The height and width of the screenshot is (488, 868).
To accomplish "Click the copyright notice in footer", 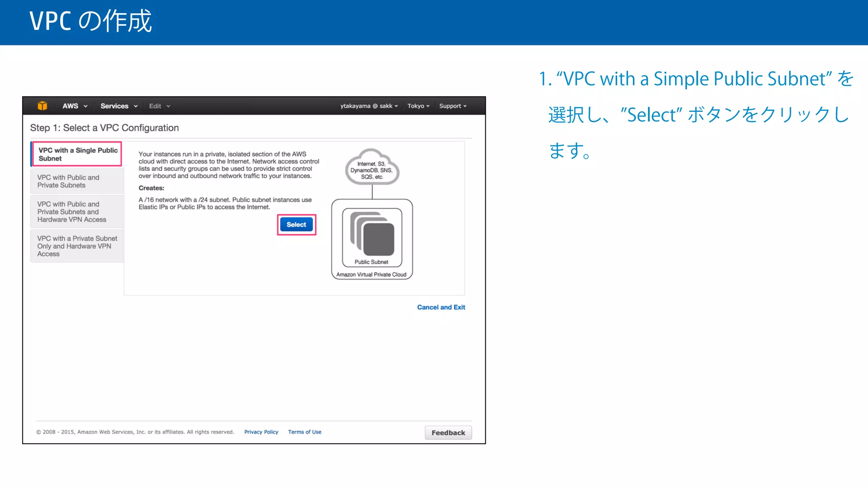I will [x=135, y=432].
